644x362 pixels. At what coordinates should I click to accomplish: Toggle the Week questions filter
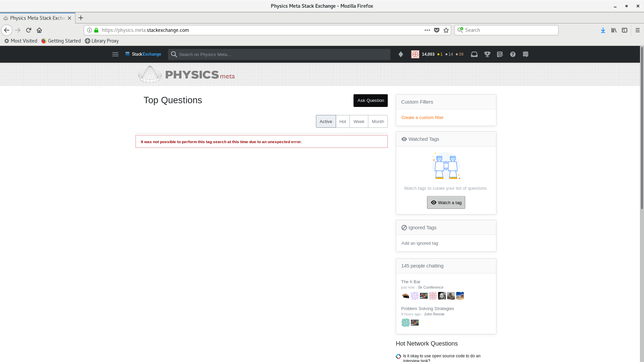coord(359,121)
